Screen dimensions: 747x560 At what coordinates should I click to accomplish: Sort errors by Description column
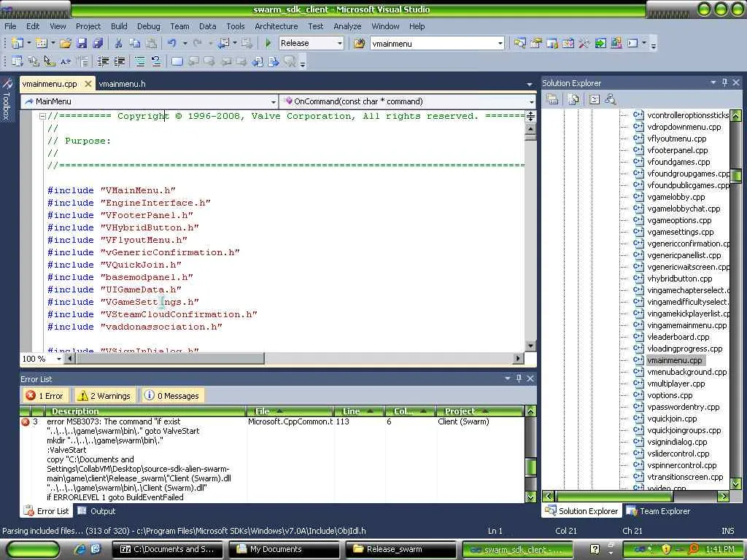[x=146, y=411]
